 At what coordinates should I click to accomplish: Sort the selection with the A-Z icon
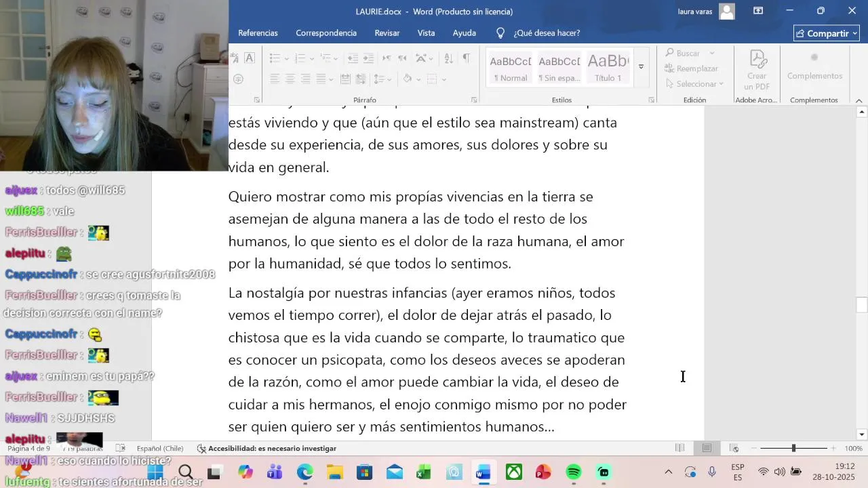[448, 58]
